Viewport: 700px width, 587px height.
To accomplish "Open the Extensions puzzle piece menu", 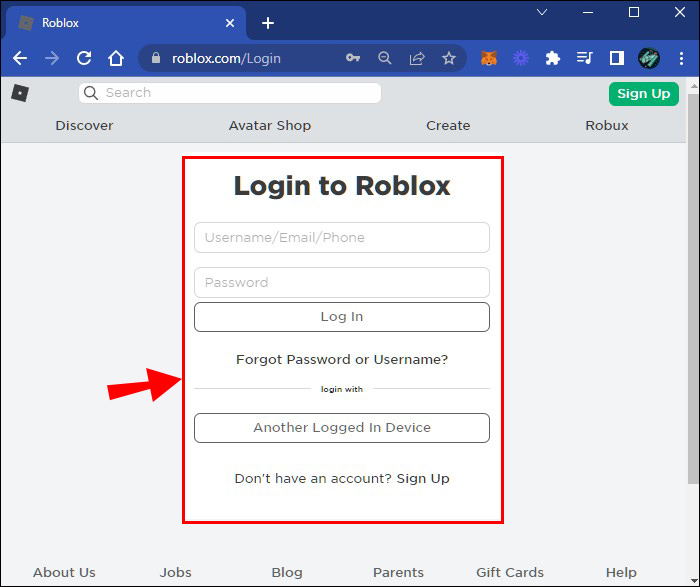I will pyautogui.click(x=553, y=58).
